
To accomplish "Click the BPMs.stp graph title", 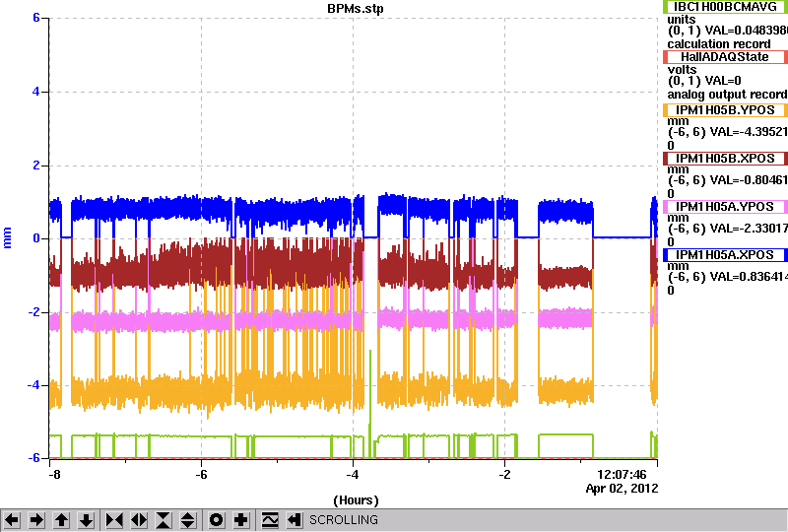I will click(x=355, y=9).
